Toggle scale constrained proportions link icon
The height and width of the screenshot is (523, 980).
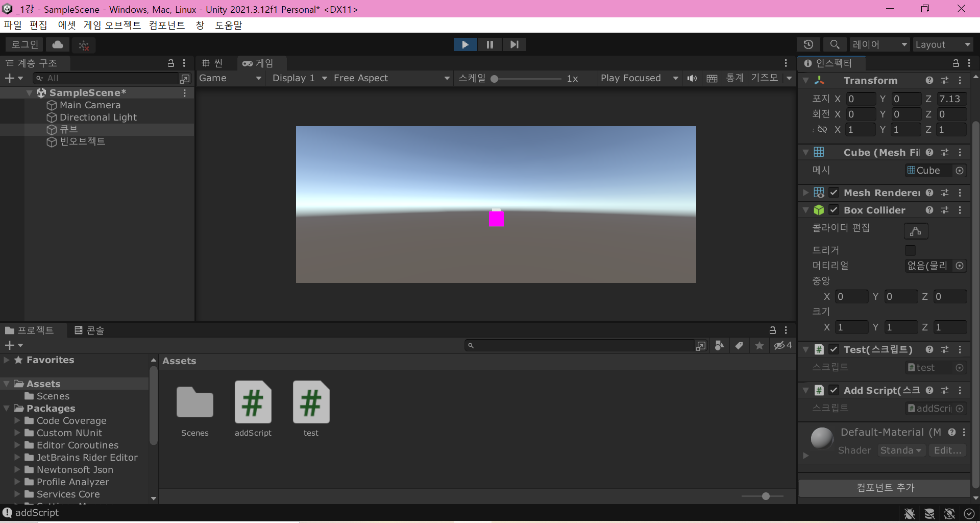pos(822,129)
